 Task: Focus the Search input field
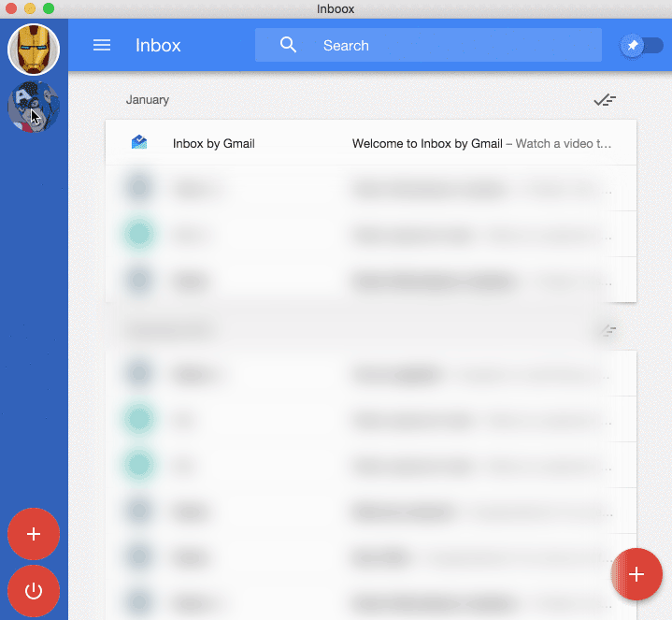coord(428,45)
